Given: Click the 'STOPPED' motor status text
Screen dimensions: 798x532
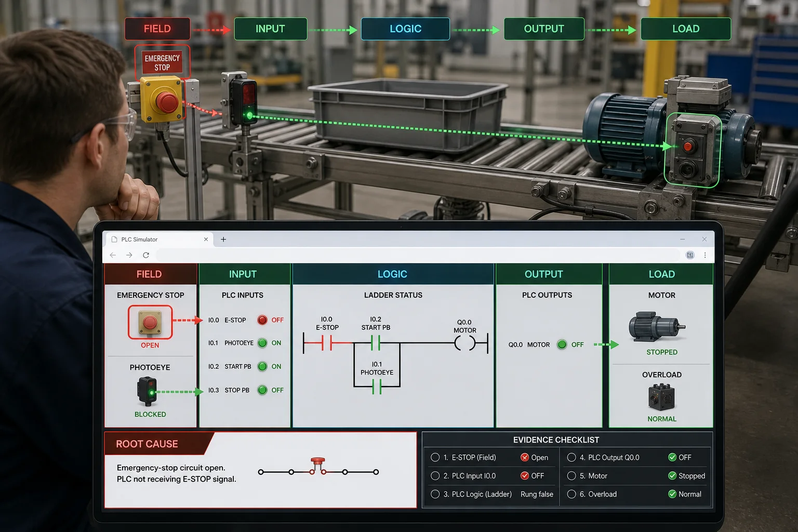Looking at the screenshot, I should pos(662,352).
